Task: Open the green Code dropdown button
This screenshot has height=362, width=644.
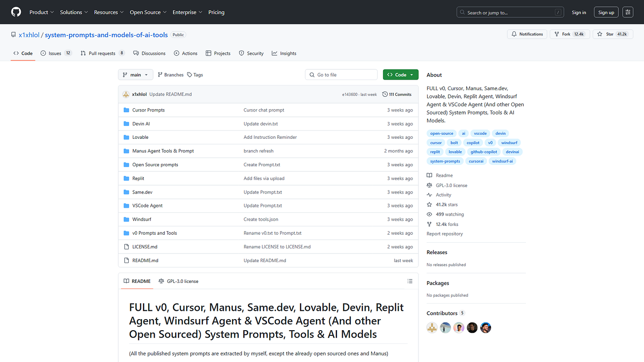Action: click(x=401, y=75)
